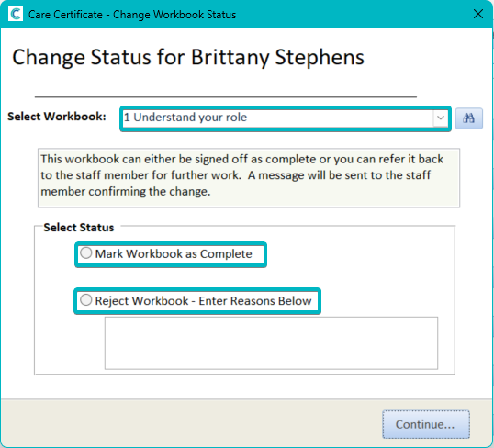Click the binoculars workbook search icon
The image size is (494, 448).
[x=468, y=118]
